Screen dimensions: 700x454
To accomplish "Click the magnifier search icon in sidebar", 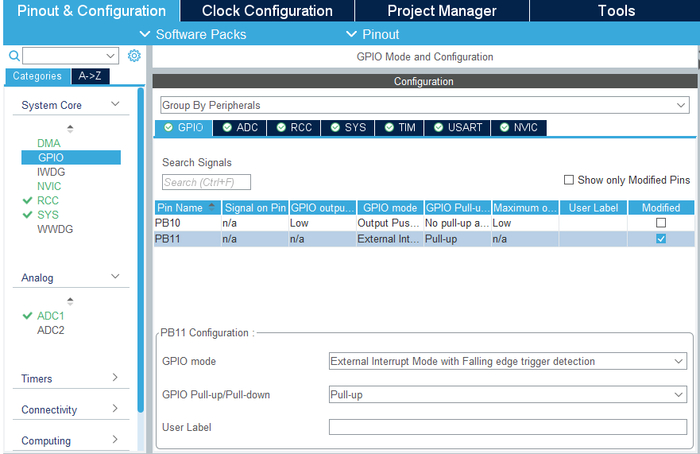I will pyautogui.click(x=13, y=56).
